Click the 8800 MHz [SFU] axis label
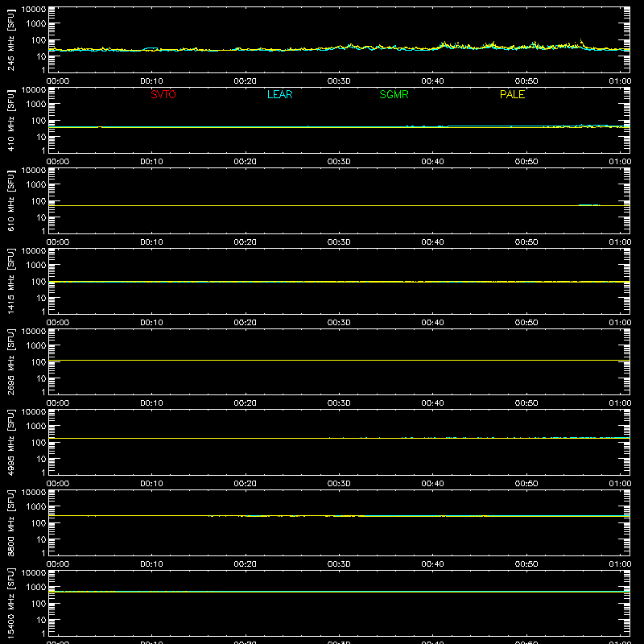This screenshot has width=644, height=644. [11, 522]
